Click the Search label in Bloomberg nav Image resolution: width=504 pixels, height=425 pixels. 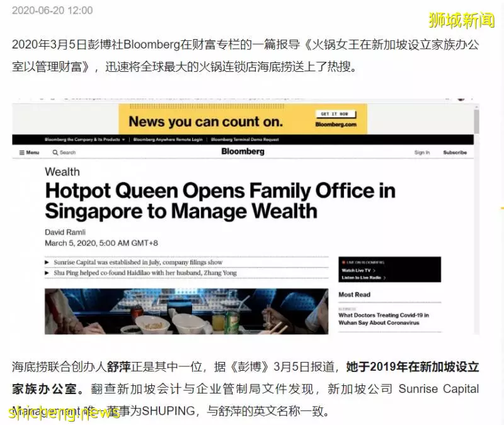coord(67,153)
